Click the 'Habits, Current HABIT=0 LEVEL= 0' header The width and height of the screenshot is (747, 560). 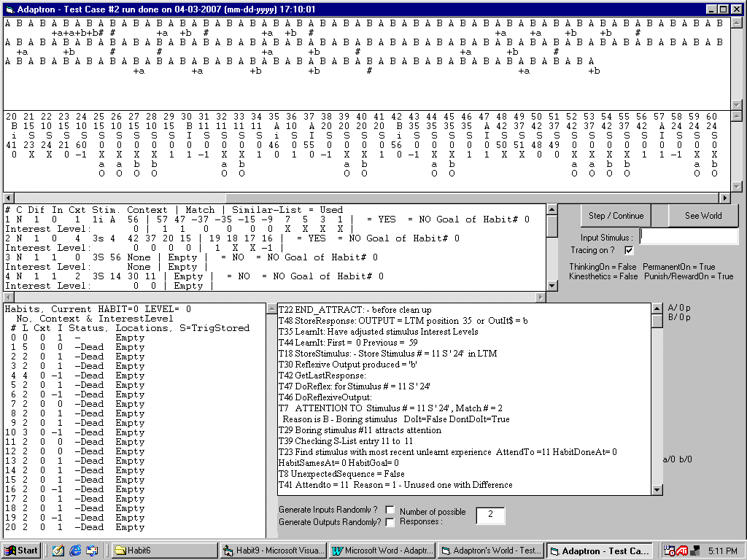pyautogui.click(x=98, y=309)
